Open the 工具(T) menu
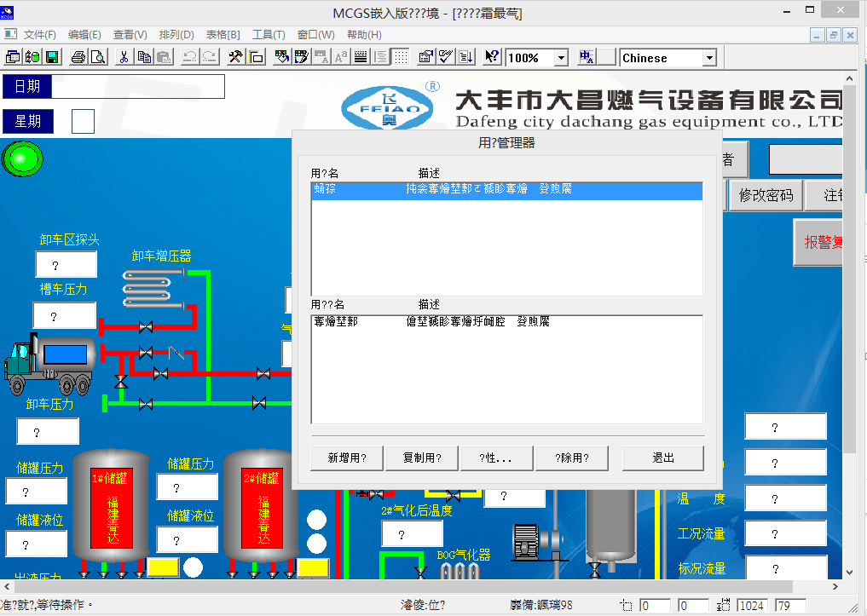This screenshot has height=616, width=867. click(x=269, y=34)
